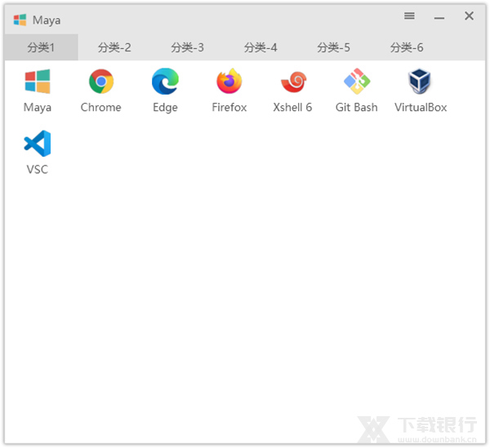Start the Microsoft Edge browser
The height and width of the screenshot is (448, 490).
[165, 82]
